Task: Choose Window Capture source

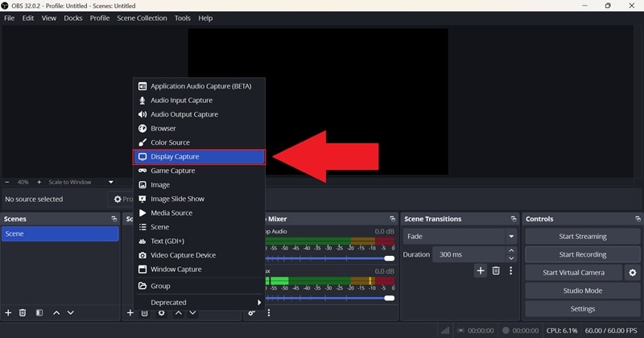Action: (199, 270)
